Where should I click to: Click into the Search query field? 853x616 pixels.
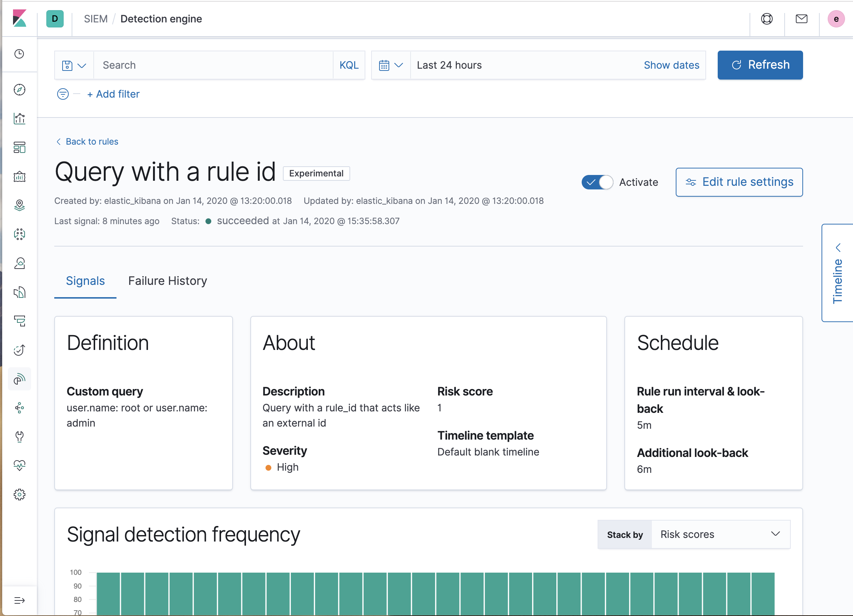(x=213, y=65)
